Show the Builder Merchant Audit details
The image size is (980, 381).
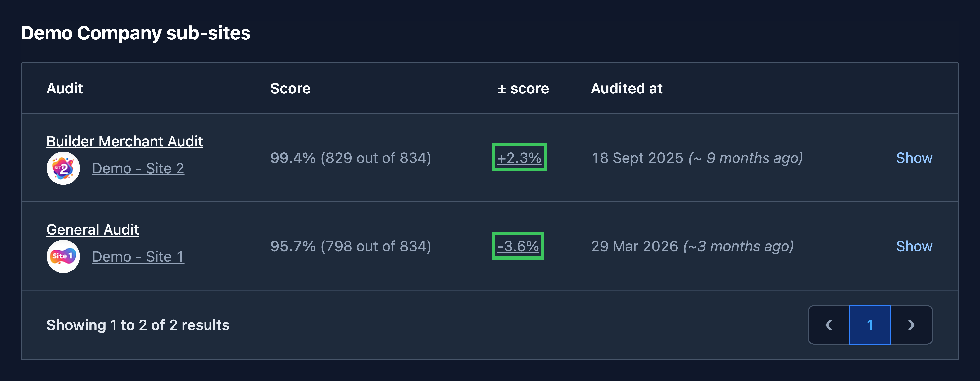[x=914, y=158]
